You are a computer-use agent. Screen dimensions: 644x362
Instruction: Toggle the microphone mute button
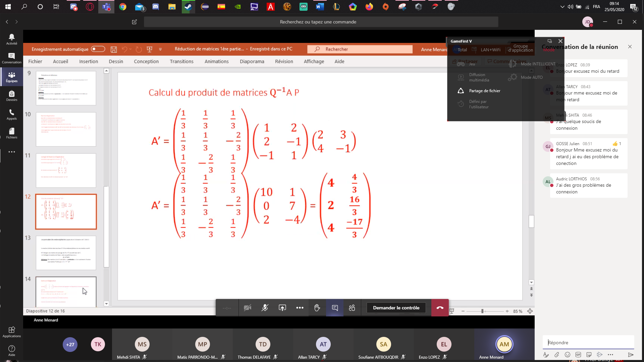(x=265, y=308)
